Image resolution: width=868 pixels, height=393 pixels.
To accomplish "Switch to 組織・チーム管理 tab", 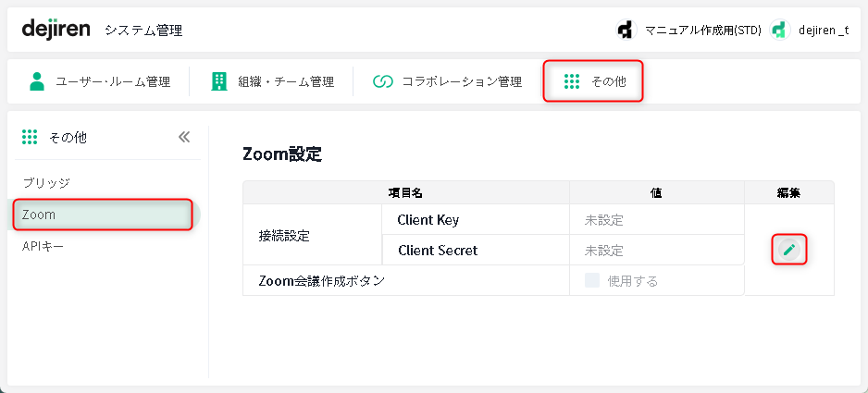I will coord(286,81).
